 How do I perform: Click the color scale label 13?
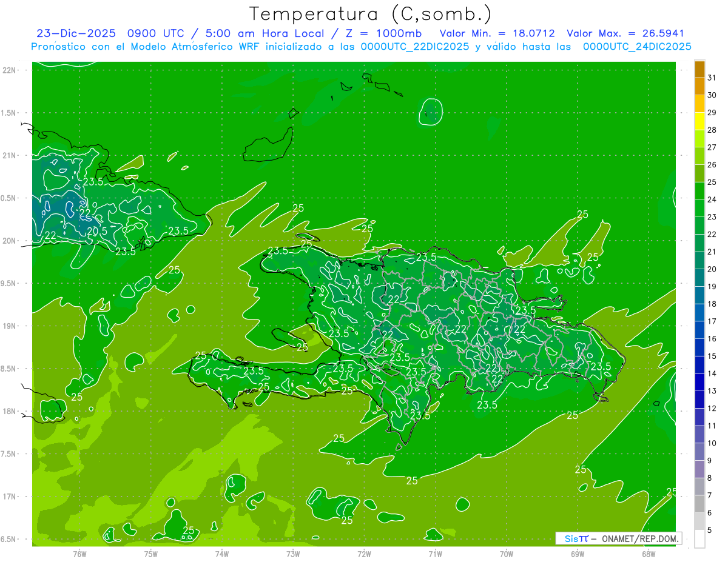(x=712, y=391)
